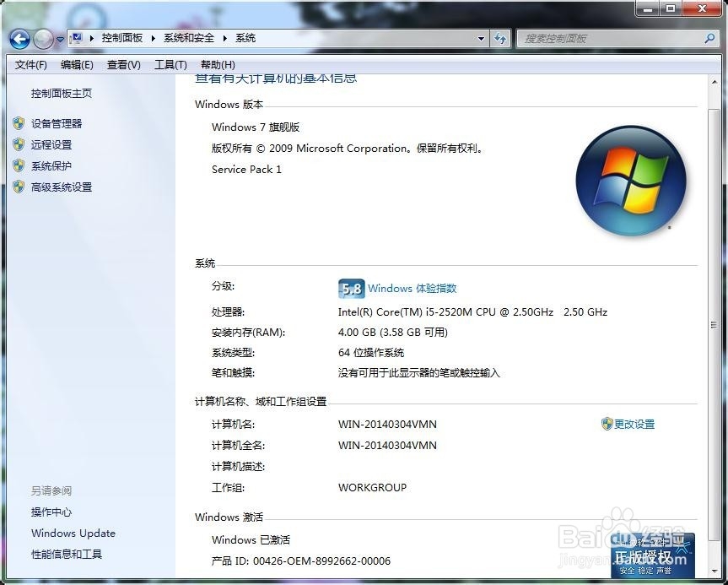Select Windows 已激活 text
Viewport: 728px width, 585px height.
coord(251,539)
